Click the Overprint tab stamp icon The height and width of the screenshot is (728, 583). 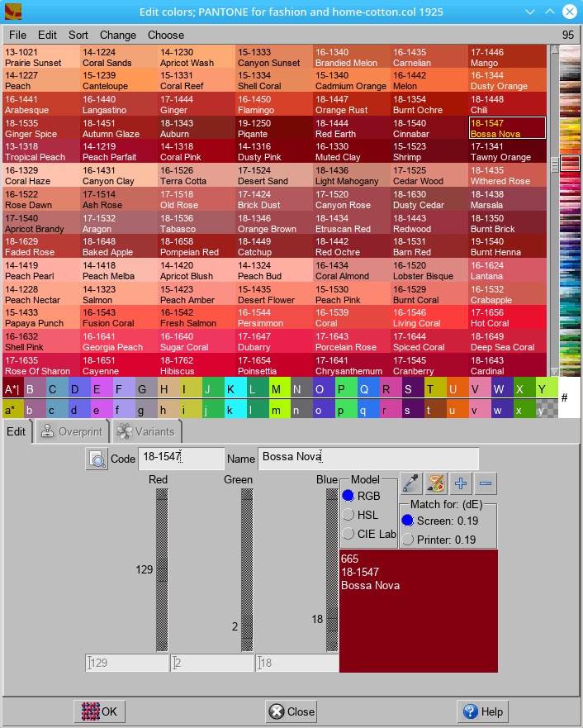click(47, 431)
